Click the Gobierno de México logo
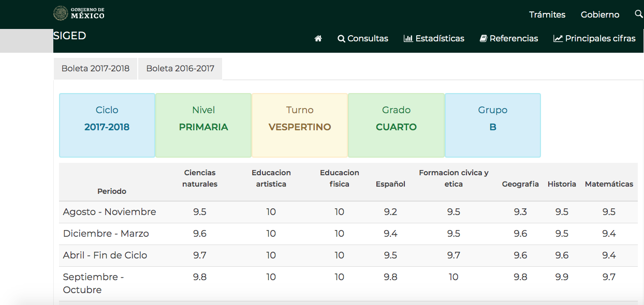644x305 pixels. tap(79, 13)
